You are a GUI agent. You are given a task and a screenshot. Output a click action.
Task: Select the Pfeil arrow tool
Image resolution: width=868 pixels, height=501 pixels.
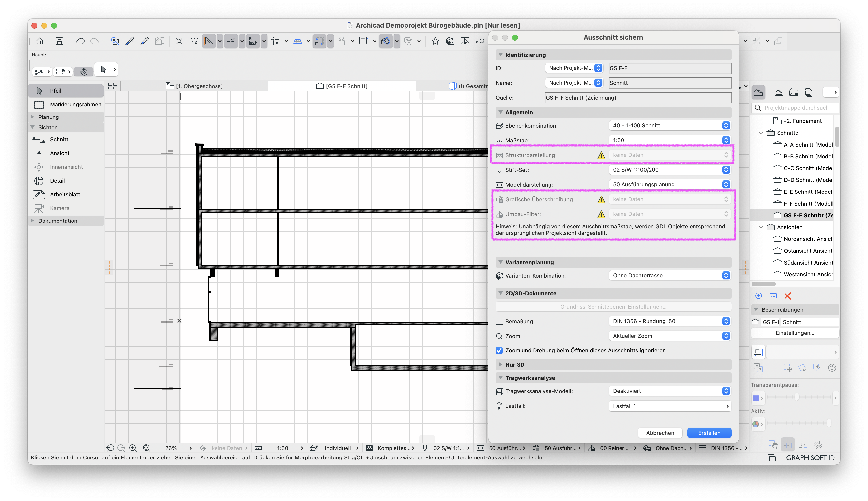66,90
